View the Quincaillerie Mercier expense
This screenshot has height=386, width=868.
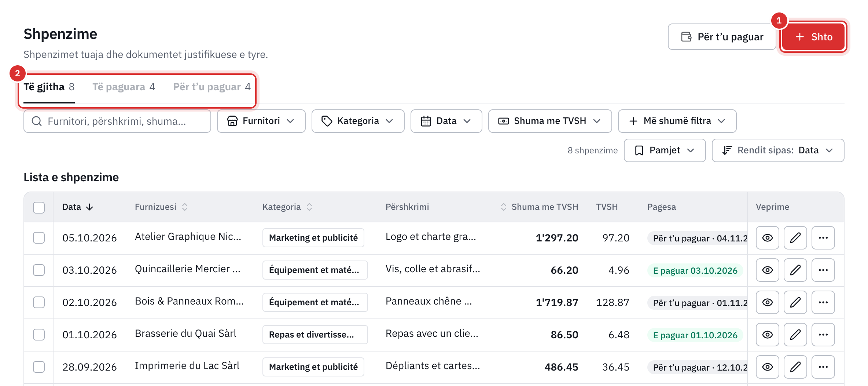(767, 270)
